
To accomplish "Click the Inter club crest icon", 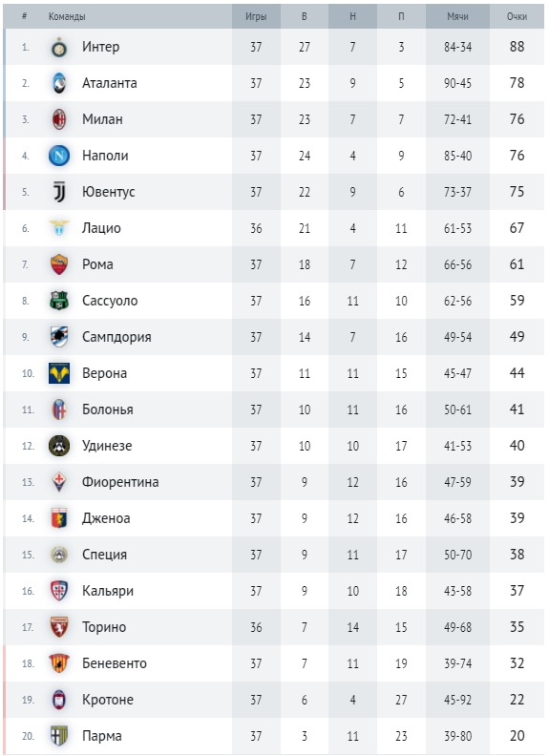I will (x=59, y=48).
